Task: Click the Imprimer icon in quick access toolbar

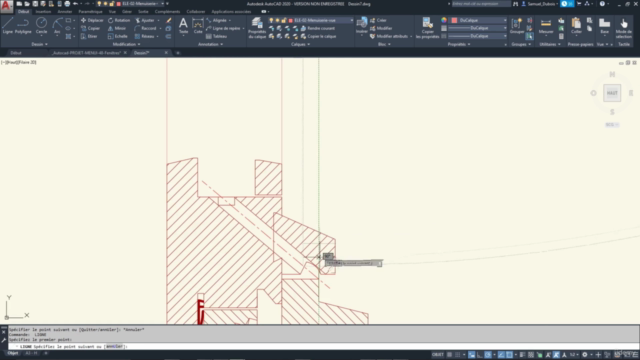Action: point(67,4)
